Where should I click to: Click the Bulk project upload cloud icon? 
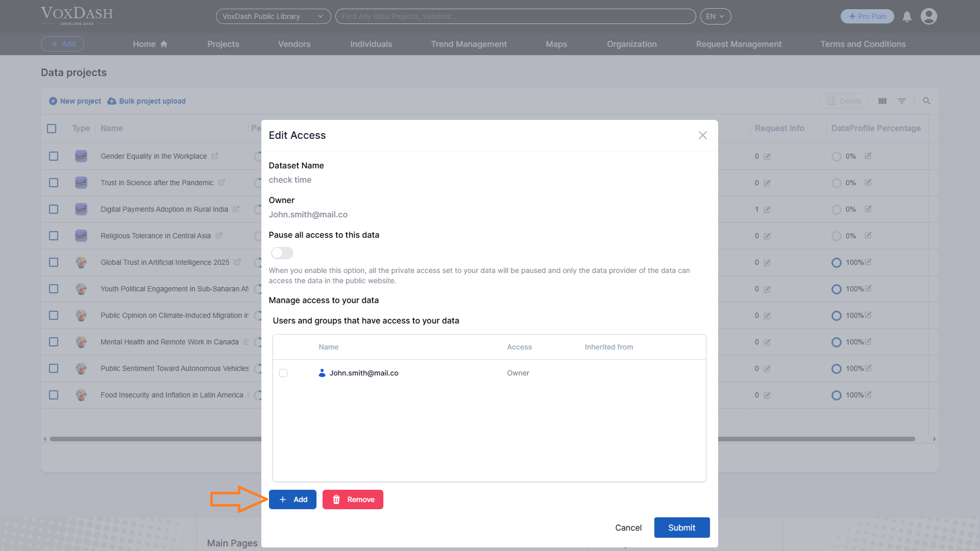pyautogui.click(x=112, y=101)
